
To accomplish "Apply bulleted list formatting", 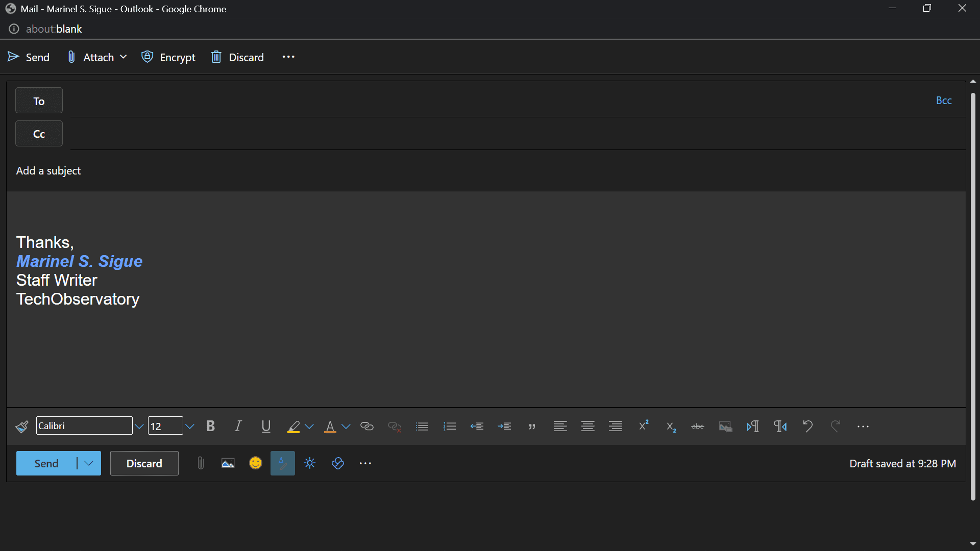I will click(x=422, y=427).
